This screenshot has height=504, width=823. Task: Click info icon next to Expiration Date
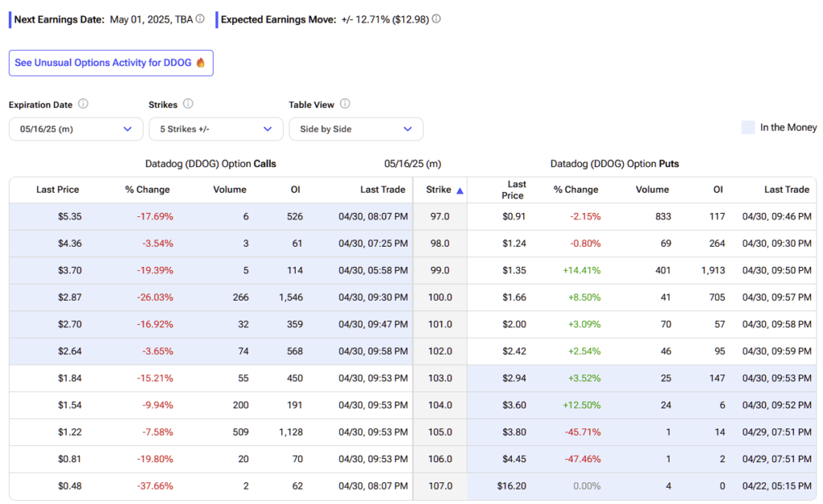pos(83,104)
